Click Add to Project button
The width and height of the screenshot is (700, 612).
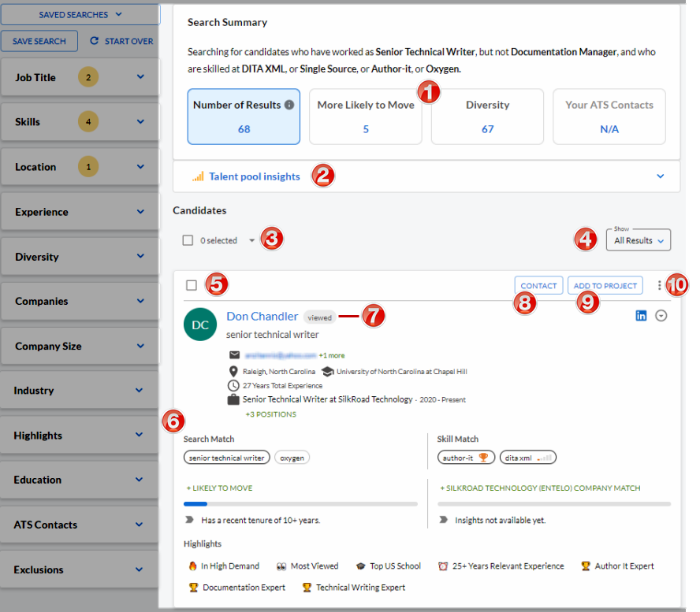pyautogui.click(x=605, y=285)
